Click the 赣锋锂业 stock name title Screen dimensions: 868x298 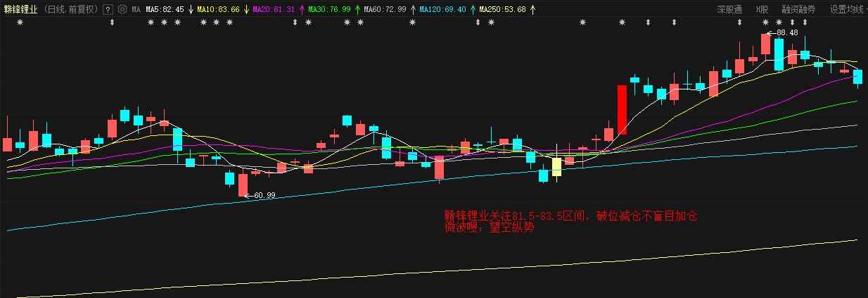[21, 10]
